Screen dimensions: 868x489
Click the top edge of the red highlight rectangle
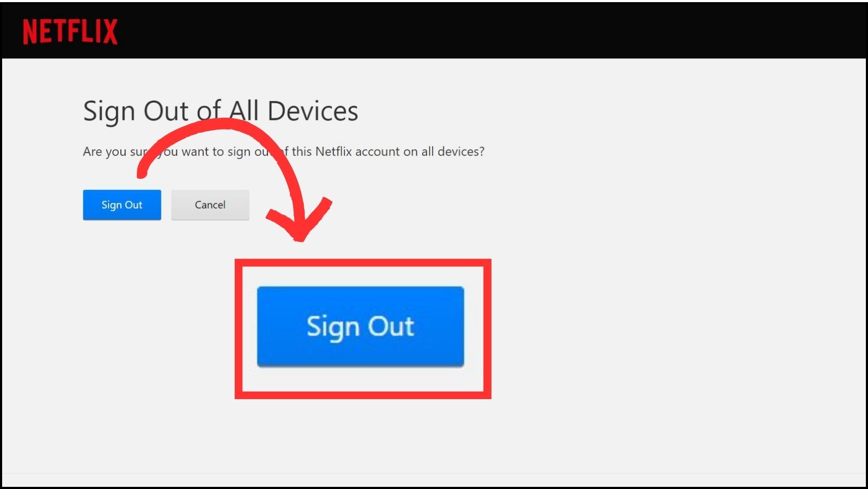coord(363,263)
